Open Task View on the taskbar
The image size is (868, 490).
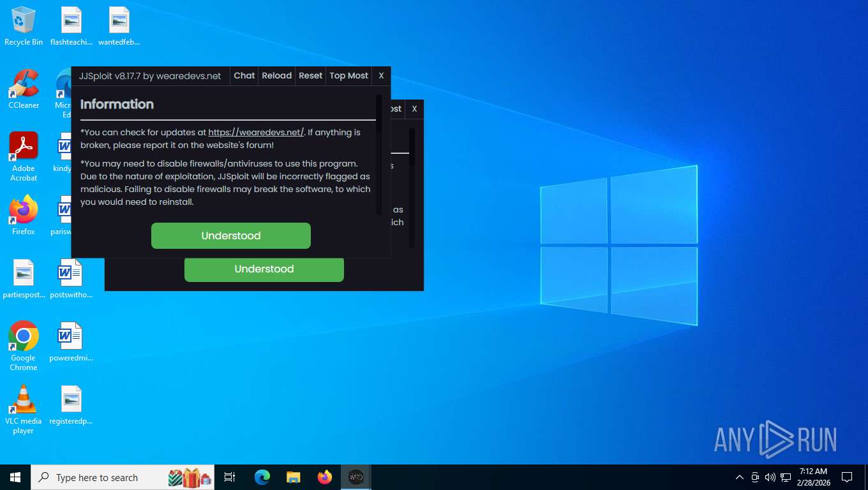(230, 477)
